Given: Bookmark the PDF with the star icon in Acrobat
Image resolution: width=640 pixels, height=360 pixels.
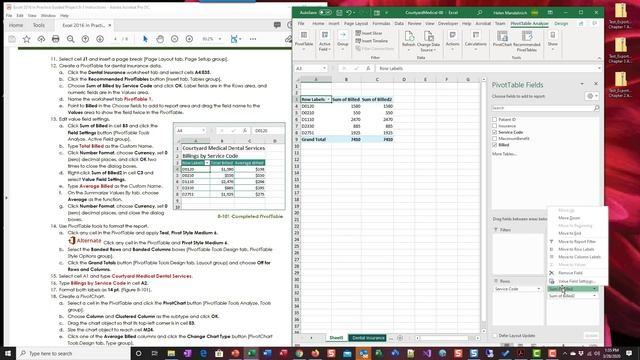Looking at the screenshot, I should point(27,39).
